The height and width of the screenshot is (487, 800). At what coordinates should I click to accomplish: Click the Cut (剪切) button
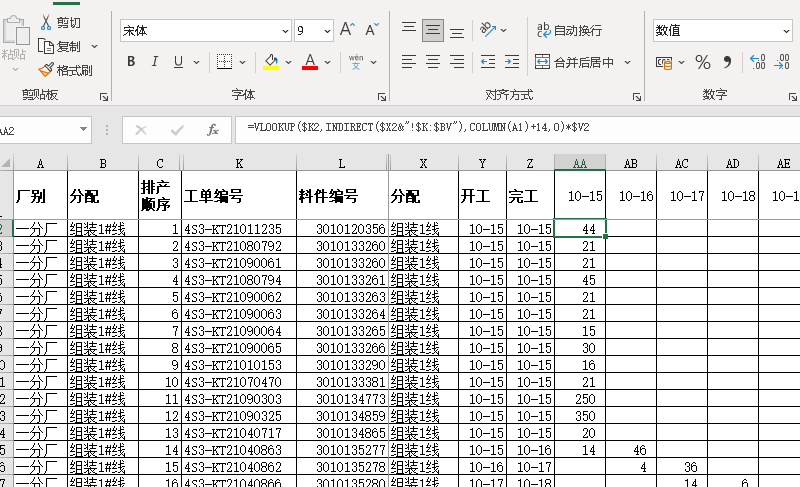pos(61,22)
